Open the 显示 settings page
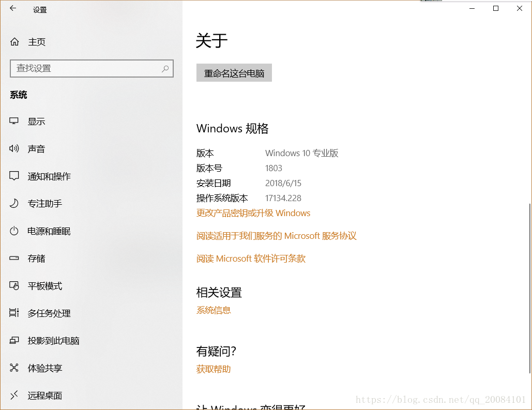532x410 pixels. pos(37,121)
